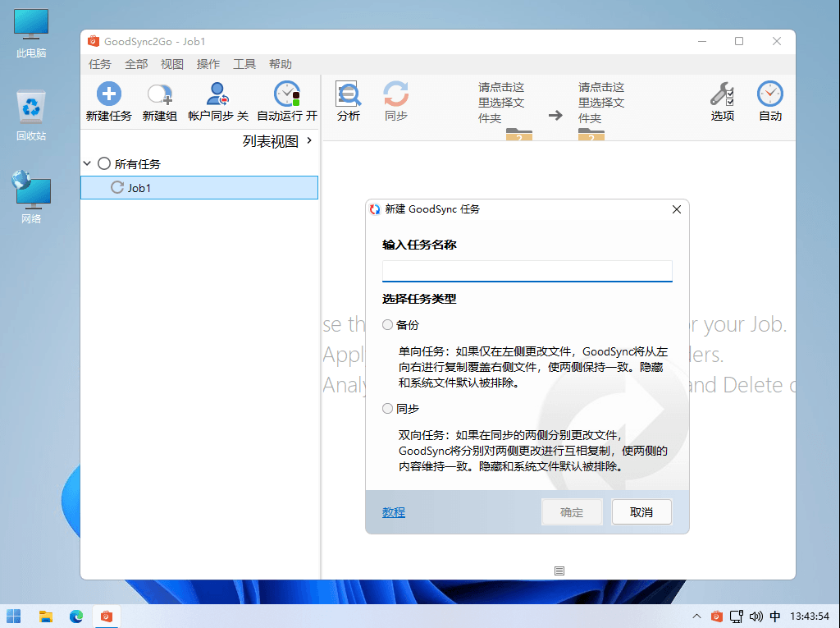Toggle Auto Run (自动运行) clock icon

click(287, 94)
